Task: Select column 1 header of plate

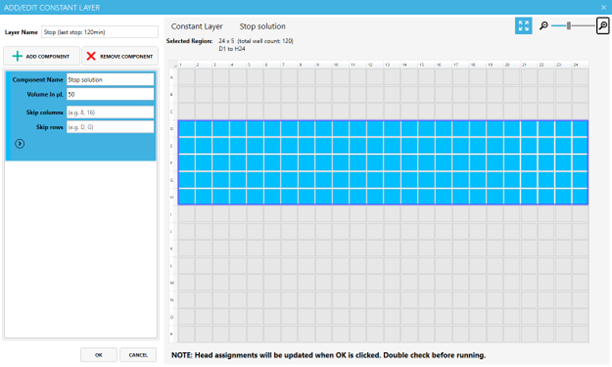Action: tap(186, 64)
